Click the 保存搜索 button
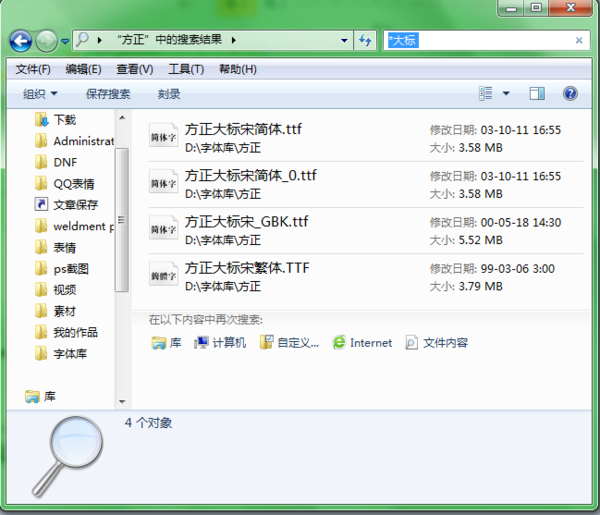600x515 pixels. (x=108, y=94)
